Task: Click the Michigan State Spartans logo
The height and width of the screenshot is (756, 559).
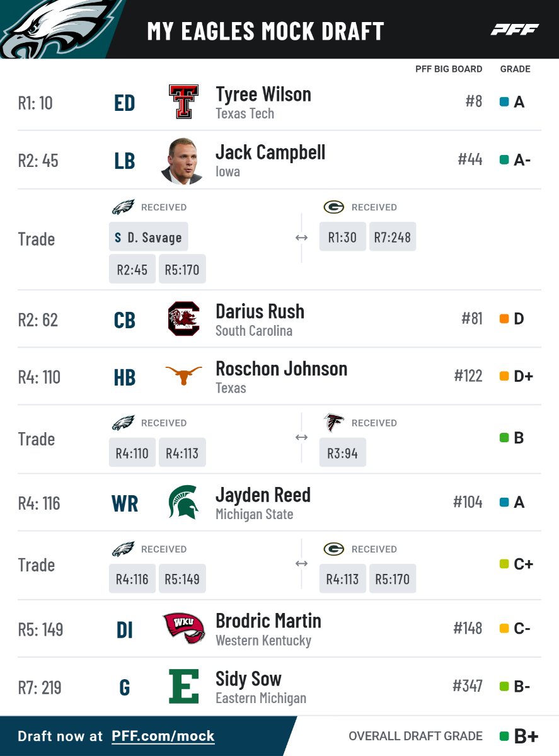Action: click(x=183, y=502)
